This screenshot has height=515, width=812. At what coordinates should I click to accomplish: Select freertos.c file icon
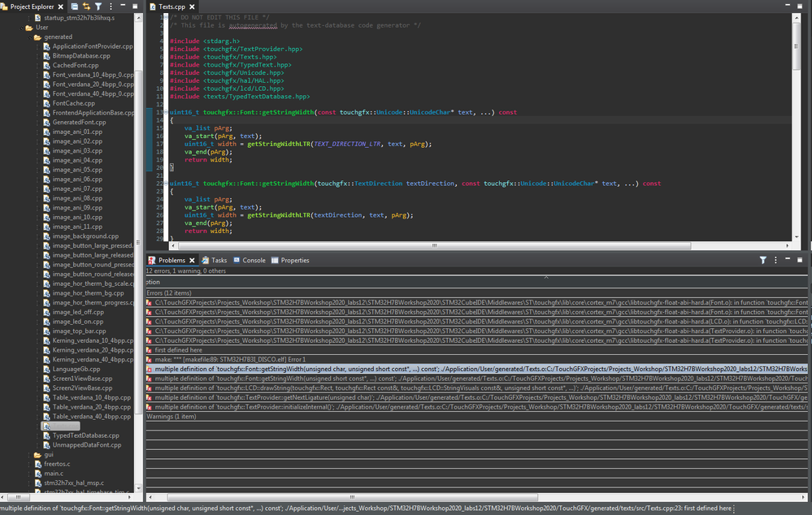click(x=38, y=464)
